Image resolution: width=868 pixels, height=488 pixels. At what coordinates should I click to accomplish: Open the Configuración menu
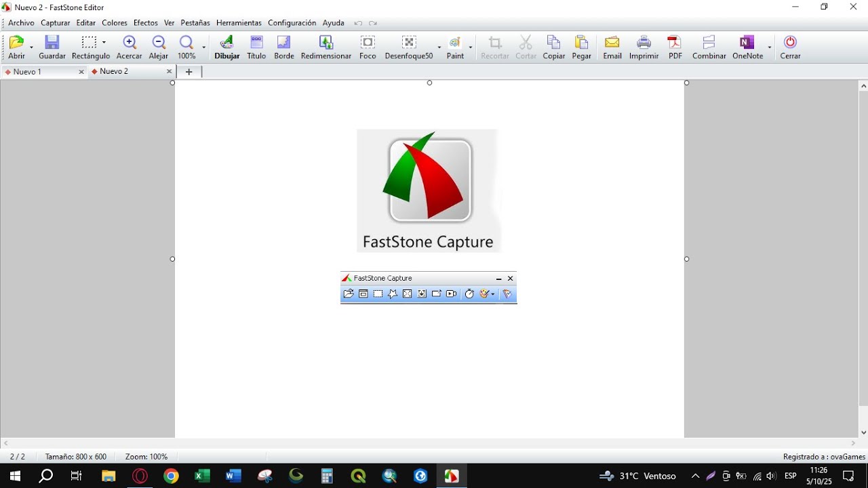click(292, 23)
